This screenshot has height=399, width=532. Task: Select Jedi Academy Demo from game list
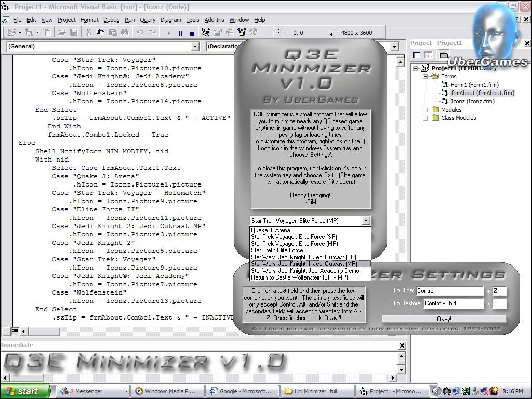[x=304, y=271]
